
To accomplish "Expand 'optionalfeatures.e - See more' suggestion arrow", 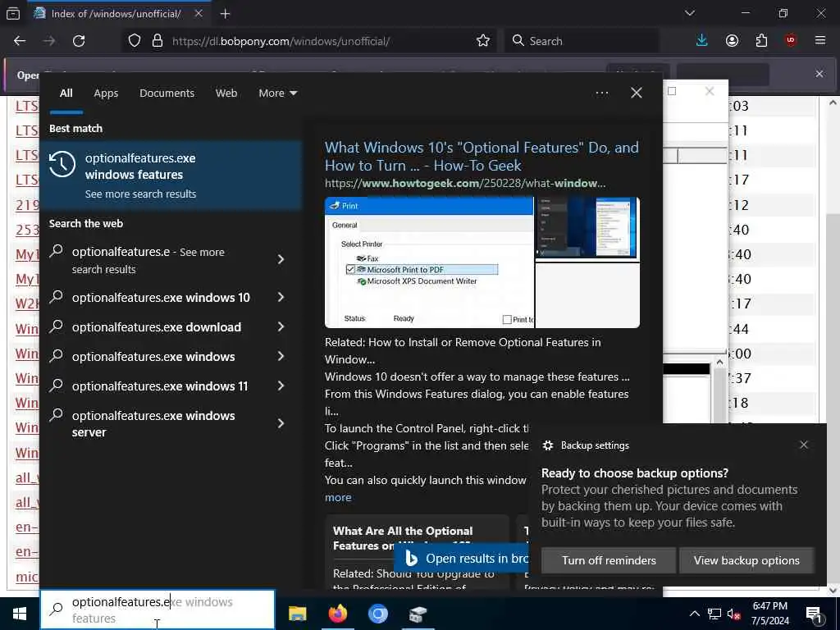I will (281, 260).
